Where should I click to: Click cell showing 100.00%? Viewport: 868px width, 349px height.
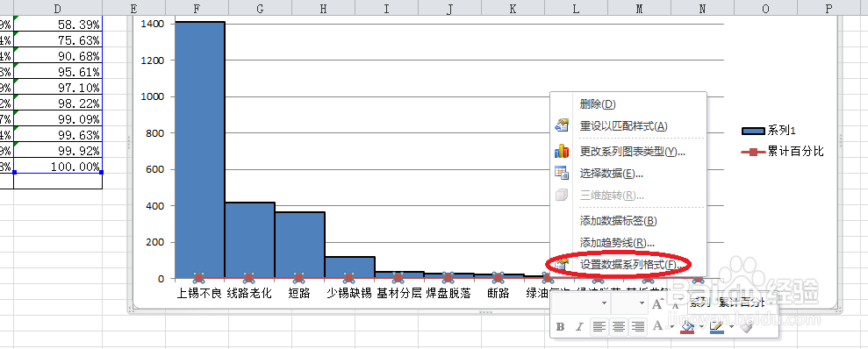point(58,166)
